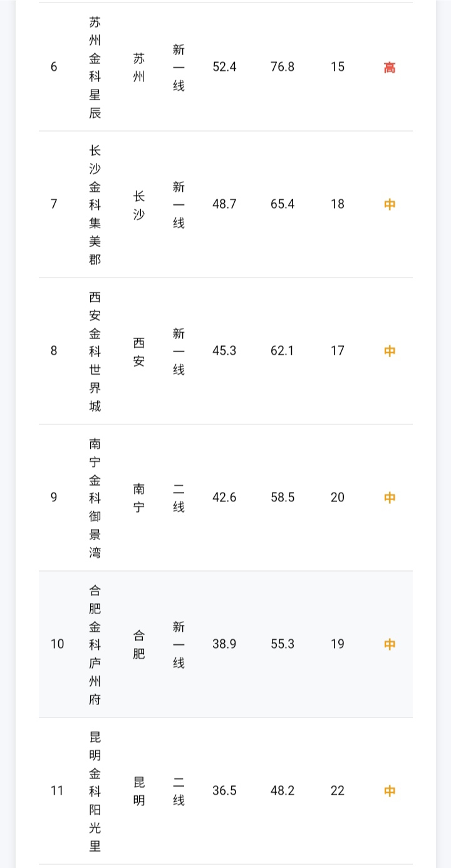Open the 西安金科世界城 project entry
This screenshot has width=451, height=868.
pyautogui.click(x=95, y=351)
